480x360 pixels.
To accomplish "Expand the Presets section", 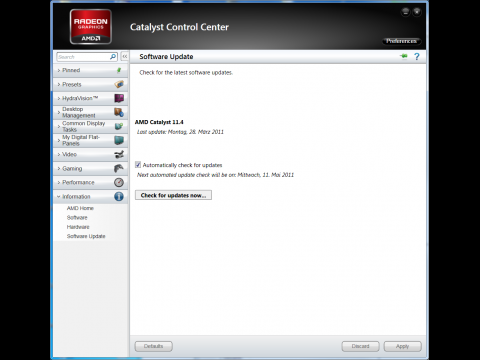I will (90, 84).
